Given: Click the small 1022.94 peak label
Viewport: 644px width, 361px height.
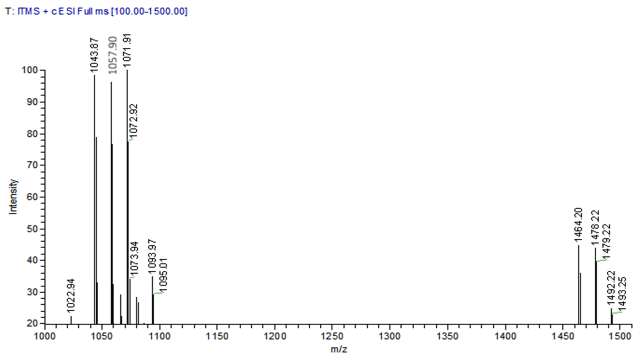Looking at the screenshot, I should 71,296.
